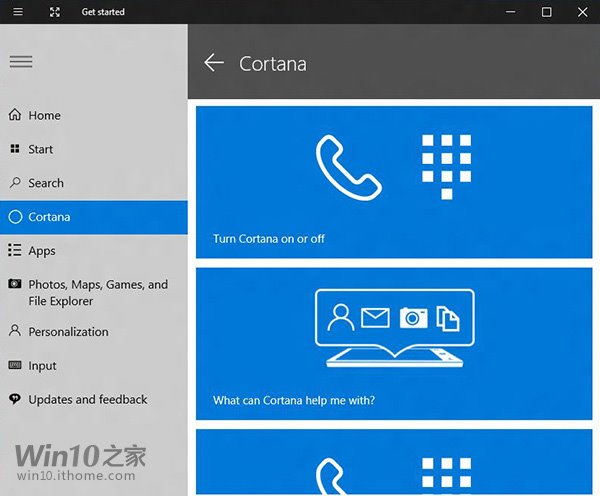The width and height of the screenshot is (600, 496).
Task: Click the camera icon beside Photos, Maps, Games
Action: (x=15, y=284)
